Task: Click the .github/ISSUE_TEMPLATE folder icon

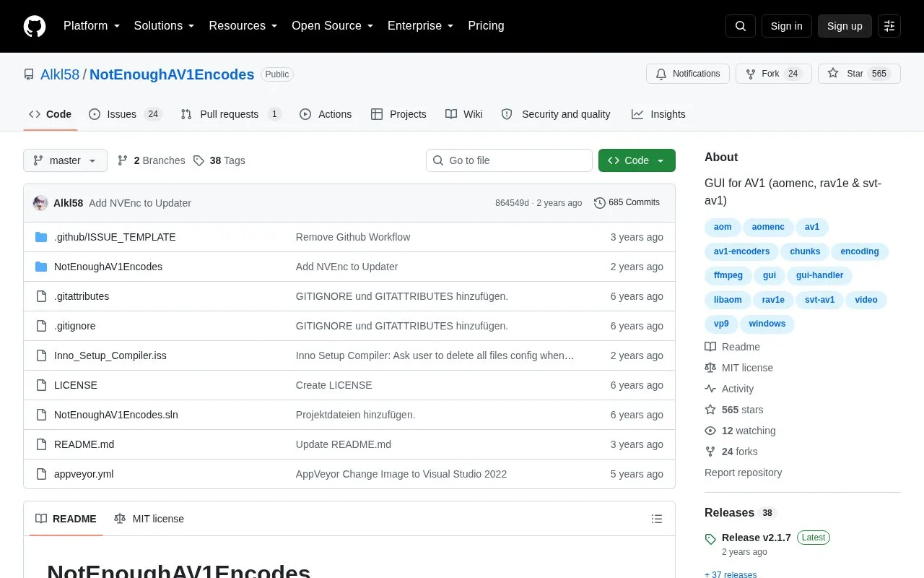Action: click(x=41, y=237)
